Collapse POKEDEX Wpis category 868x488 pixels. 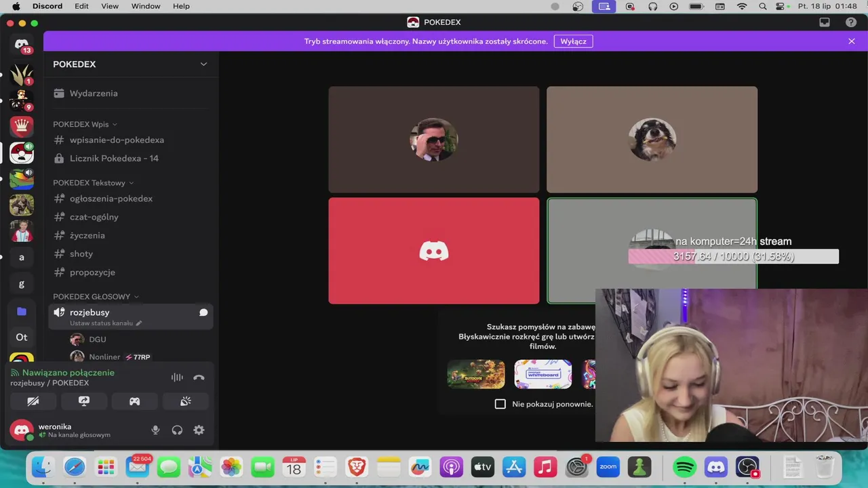pyautogui.click(x=85, y=124)
